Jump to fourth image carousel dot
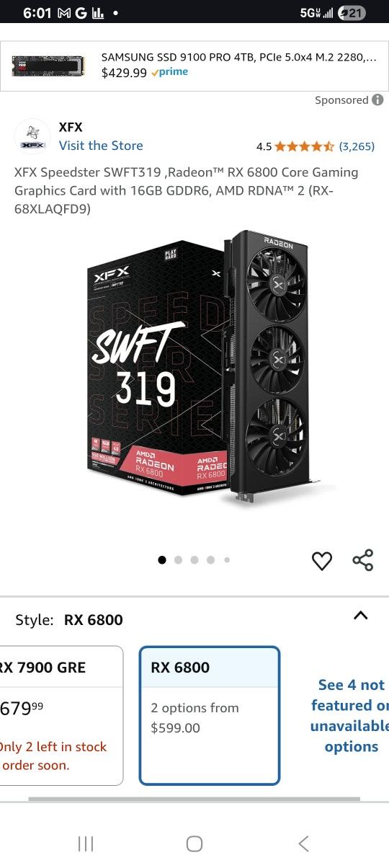Viewport: 389px width, 868px height. click(210, 559)
